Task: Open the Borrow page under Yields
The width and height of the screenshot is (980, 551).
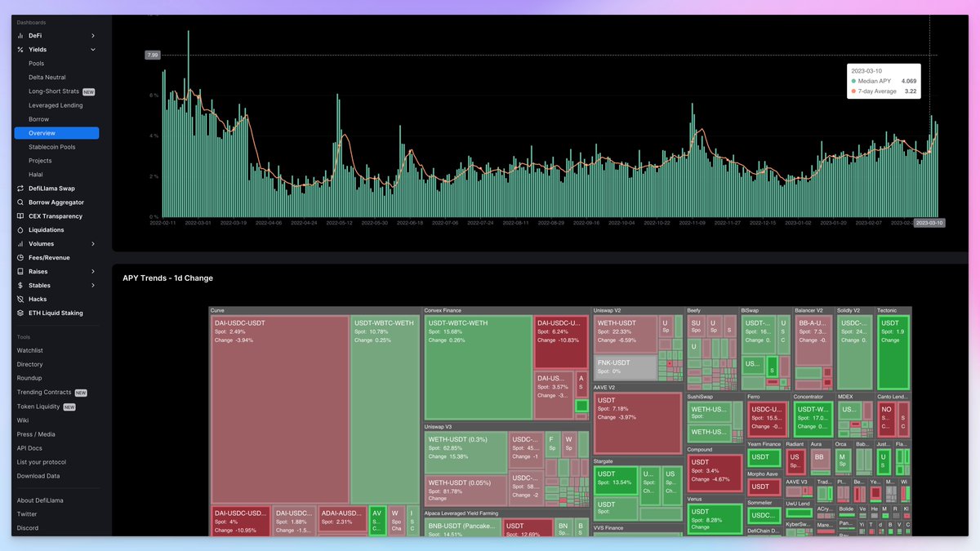Action: [x=39, y=119]
